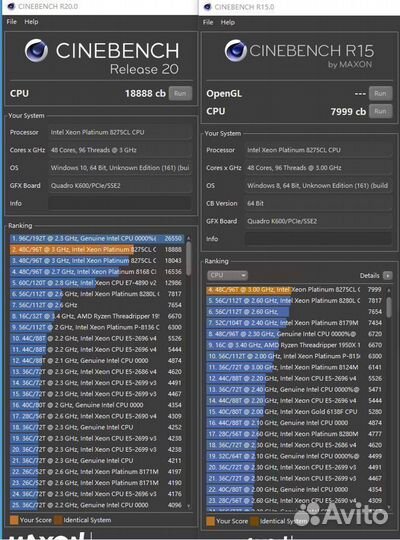
Task: Select R20 ranking row 3 scoring 18043
Action: click(98, 261)
